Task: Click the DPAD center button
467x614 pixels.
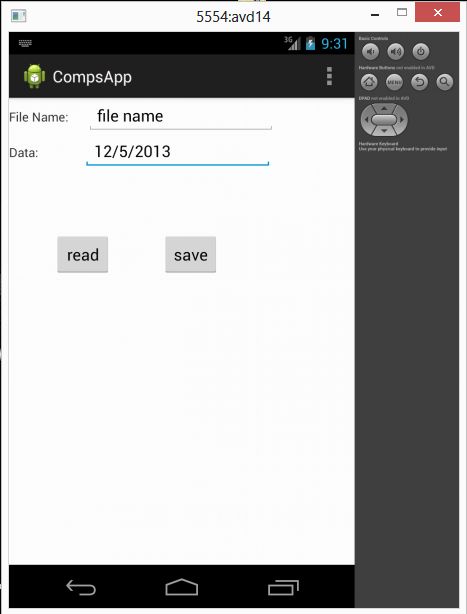Action: click(x=384, y=120)
